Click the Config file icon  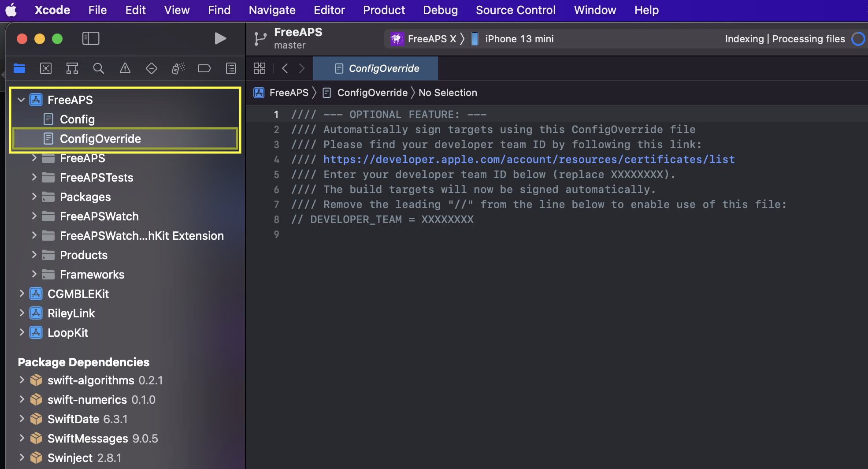(48, 119)
